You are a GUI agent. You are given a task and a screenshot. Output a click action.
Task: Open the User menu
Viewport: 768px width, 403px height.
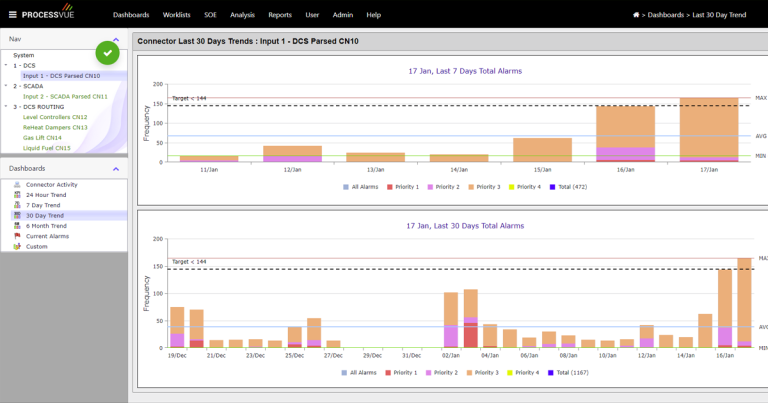pos(312,15)
